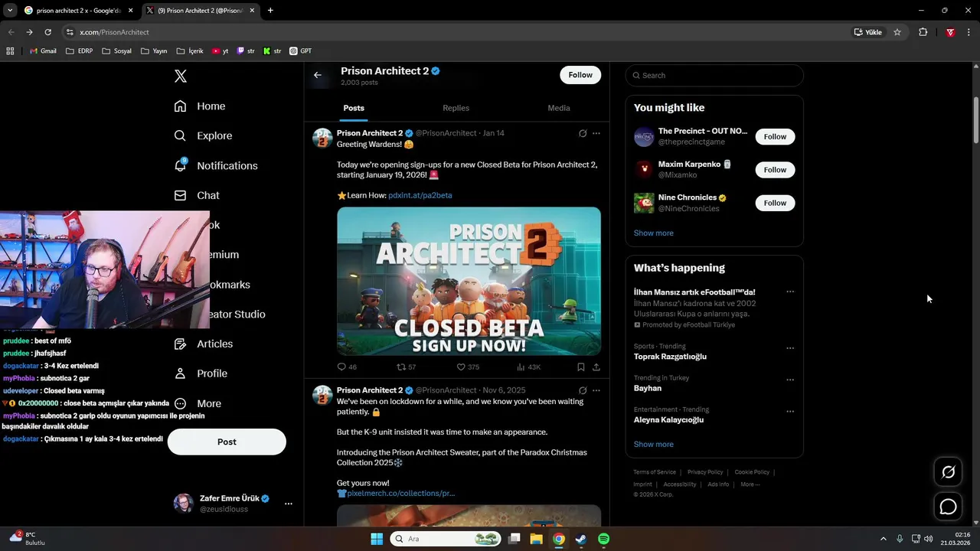Viewport: 980px width, 551px height.
Task: Open Steam from the taskbar
Action: click(x=581, y=539)
